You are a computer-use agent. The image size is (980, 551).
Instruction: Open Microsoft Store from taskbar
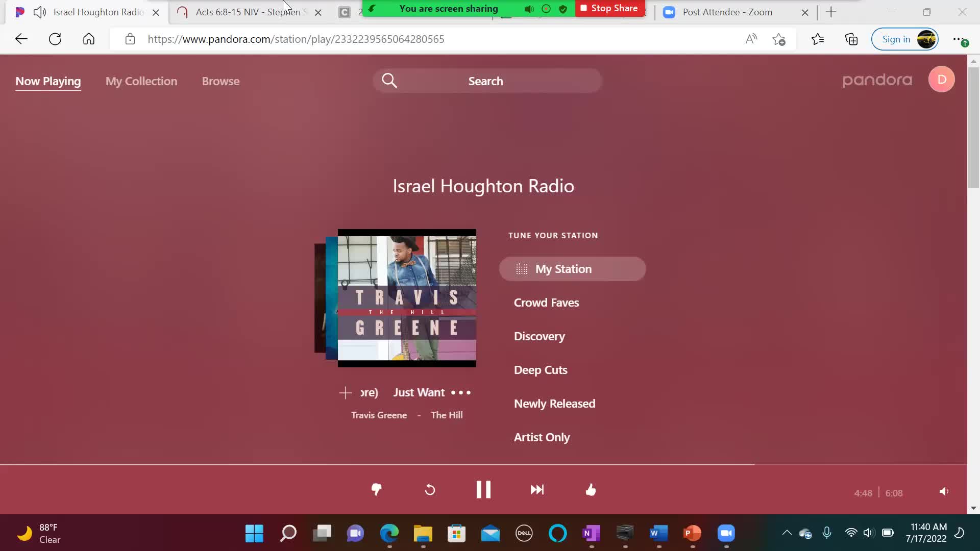[x=456, y=534]
